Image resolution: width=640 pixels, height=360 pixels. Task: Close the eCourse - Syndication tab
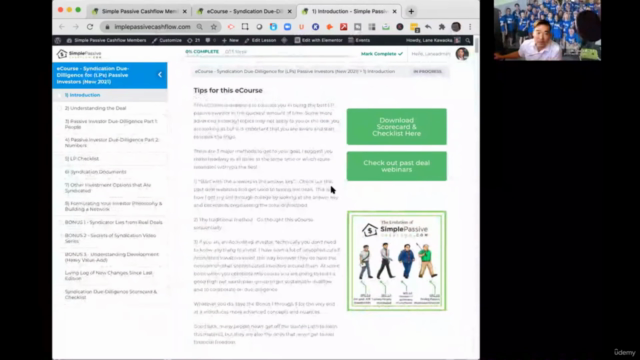(290, 11)
